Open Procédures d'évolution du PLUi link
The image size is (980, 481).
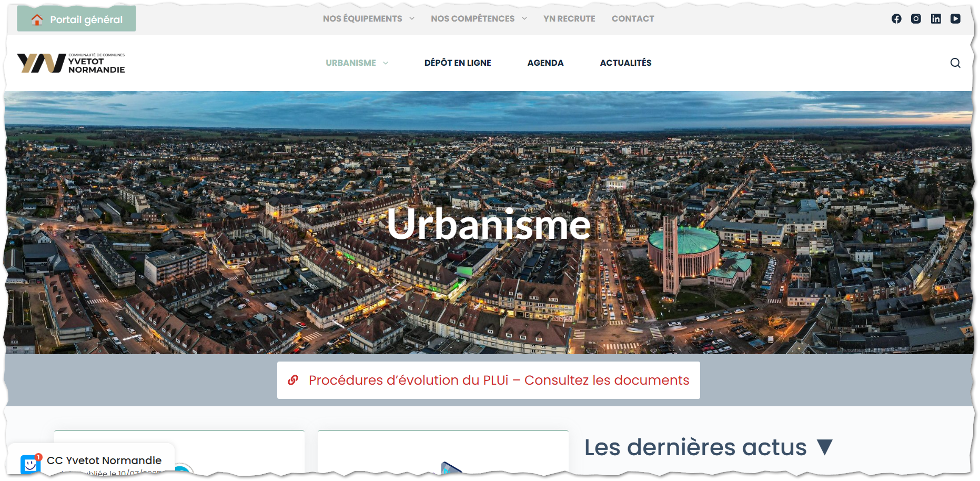(498, 380)
